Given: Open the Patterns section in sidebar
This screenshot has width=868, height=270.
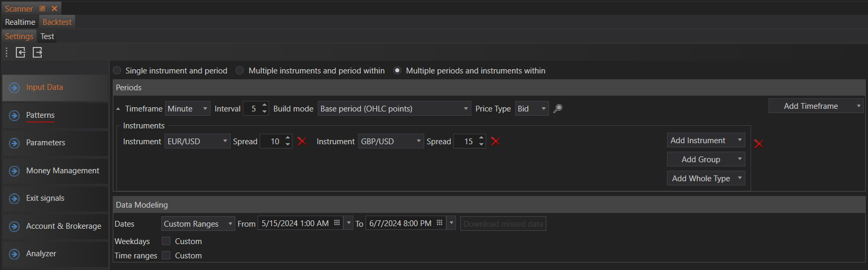Looking at the screenshot, I should click(40, 115).
